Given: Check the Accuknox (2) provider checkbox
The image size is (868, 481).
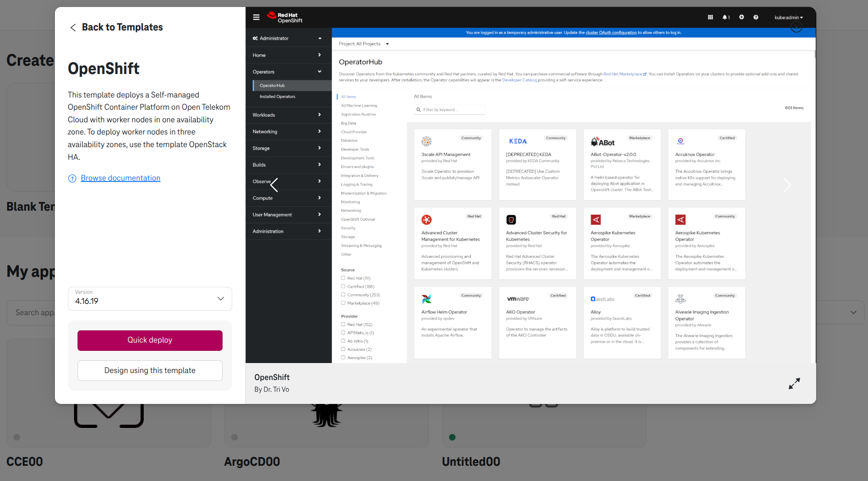Looking at the screenshot, I should coord(343,349).
